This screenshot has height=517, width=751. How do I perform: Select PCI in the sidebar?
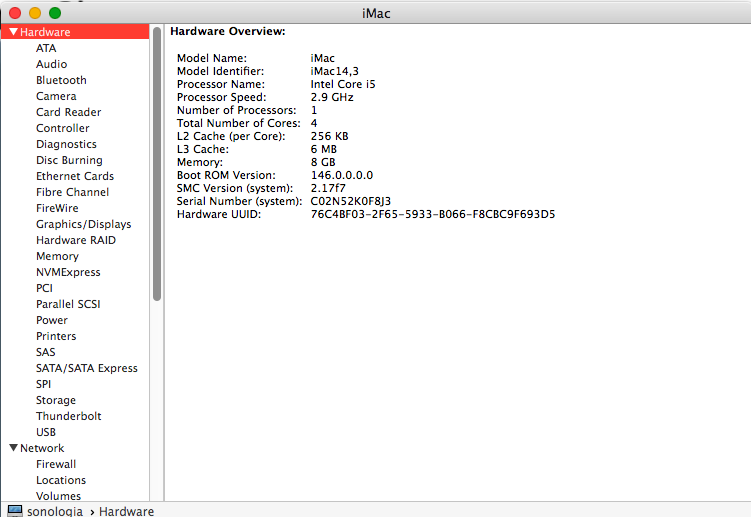point(44,288)
